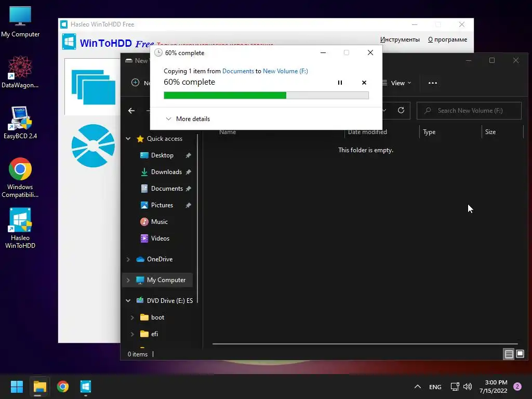Switch to large thumbnails view icon

pos(520,354)
